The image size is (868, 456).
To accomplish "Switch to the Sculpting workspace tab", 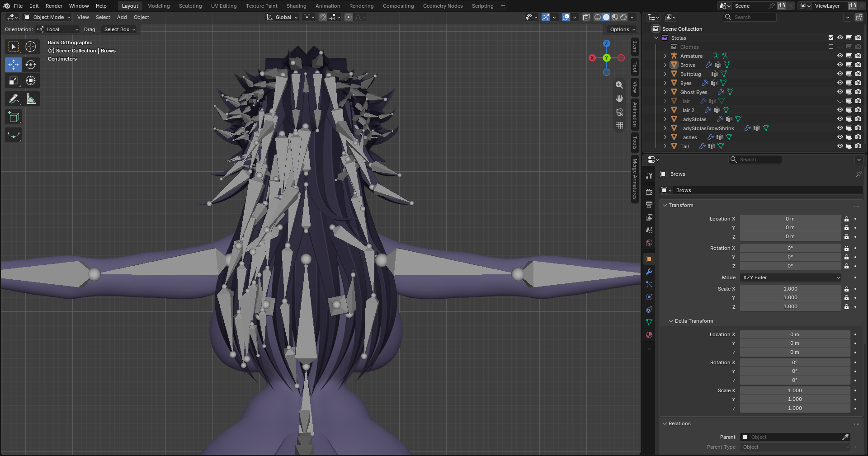I will click(190, 6).
